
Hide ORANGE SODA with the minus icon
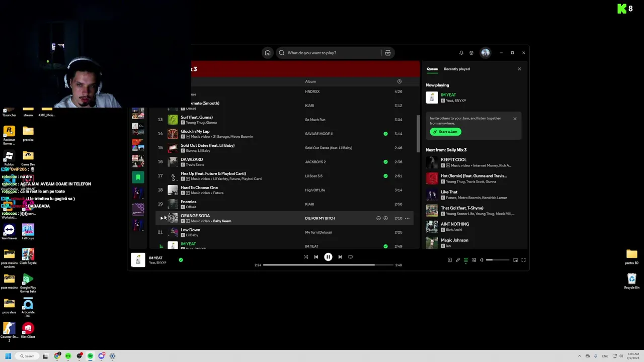(x=378, y=218)
